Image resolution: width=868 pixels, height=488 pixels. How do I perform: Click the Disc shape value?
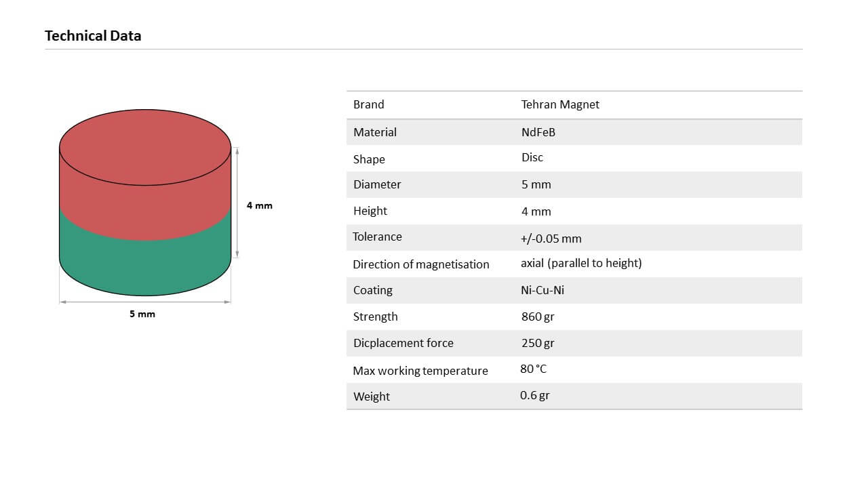(x=532, y=157)
